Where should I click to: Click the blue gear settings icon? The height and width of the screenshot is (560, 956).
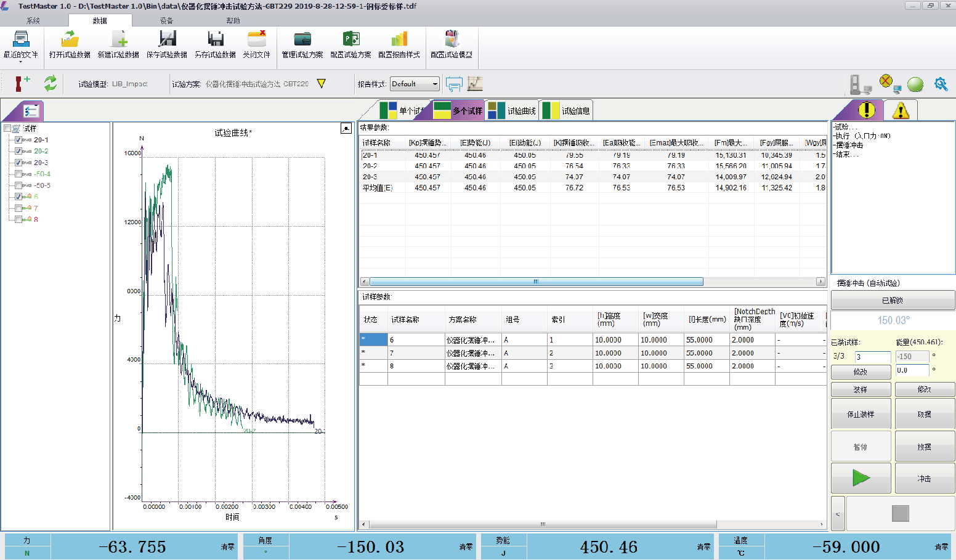point(941,84)
